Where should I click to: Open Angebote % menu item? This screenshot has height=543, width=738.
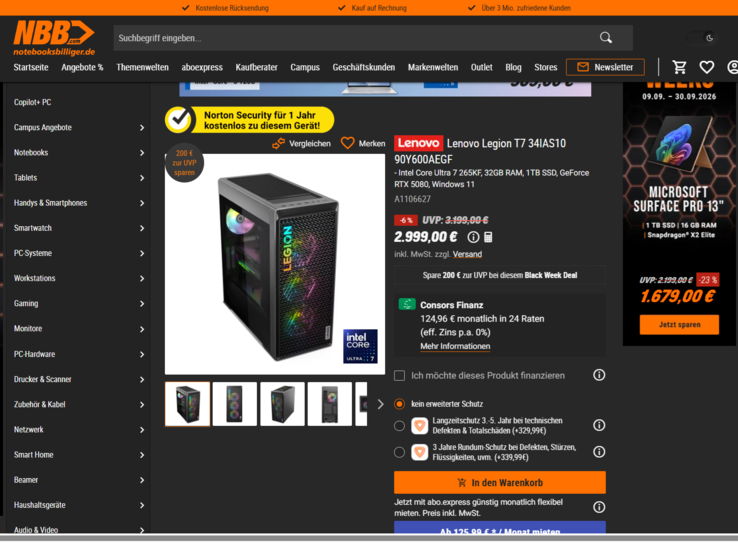coord(82,67)
